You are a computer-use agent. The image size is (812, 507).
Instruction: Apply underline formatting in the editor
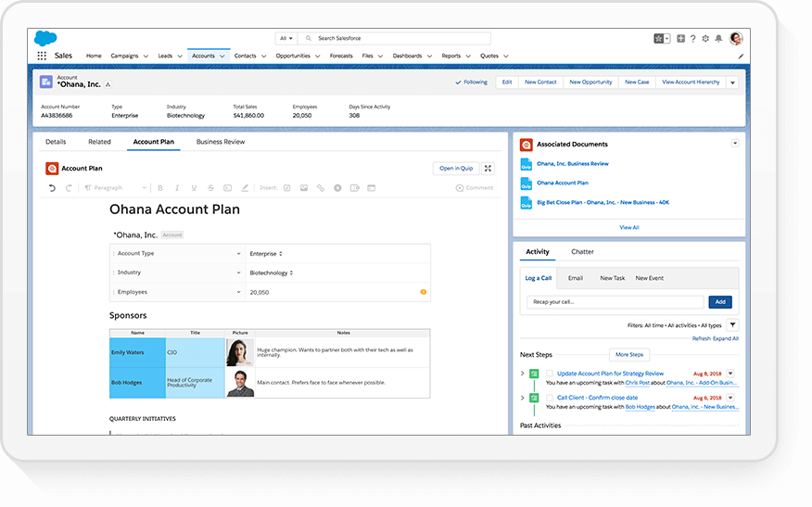click(194, 188)
